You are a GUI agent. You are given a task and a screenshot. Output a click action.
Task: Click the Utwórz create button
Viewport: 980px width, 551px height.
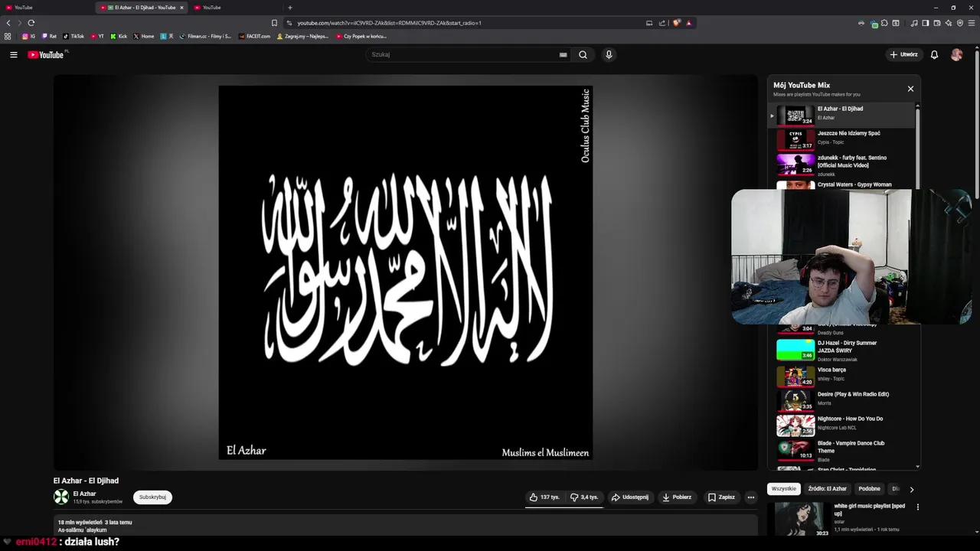click(x=903, y=54)
